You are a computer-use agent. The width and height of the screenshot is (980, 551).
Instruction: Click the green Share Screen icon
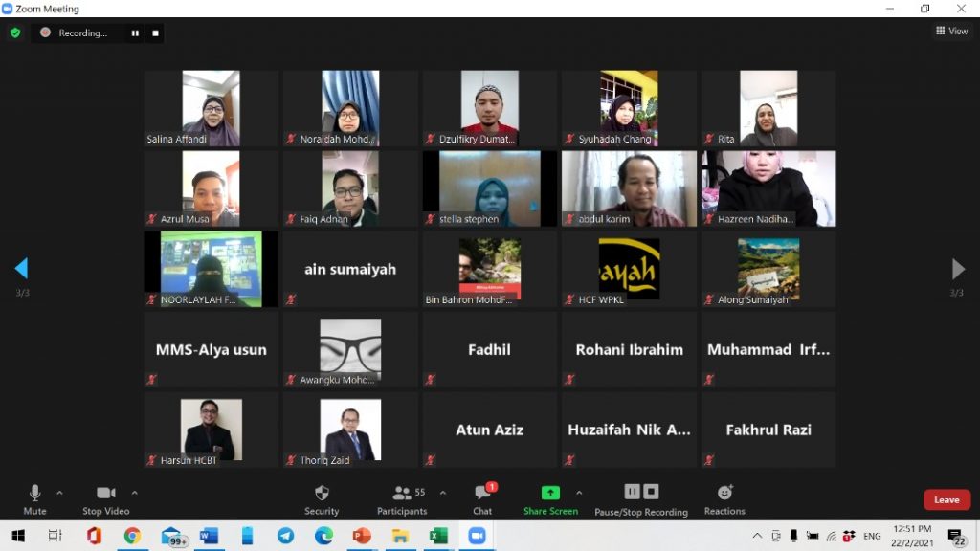pyautogui.click(x=550, y=493)
